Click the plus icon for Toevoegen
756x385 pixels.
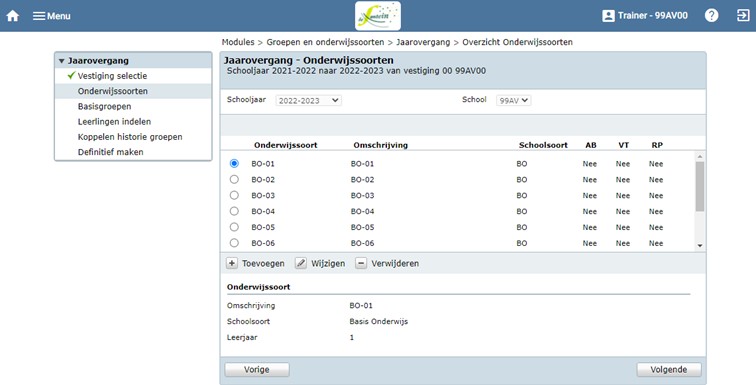tap(232, 263)
